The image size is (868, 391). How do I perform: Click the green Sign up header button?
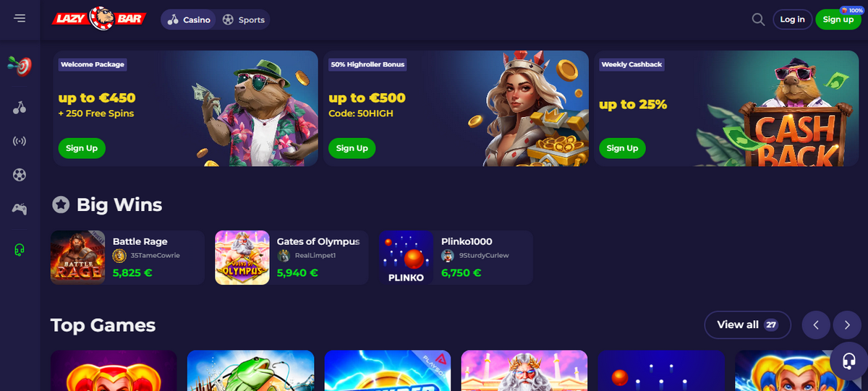(838, 20)
